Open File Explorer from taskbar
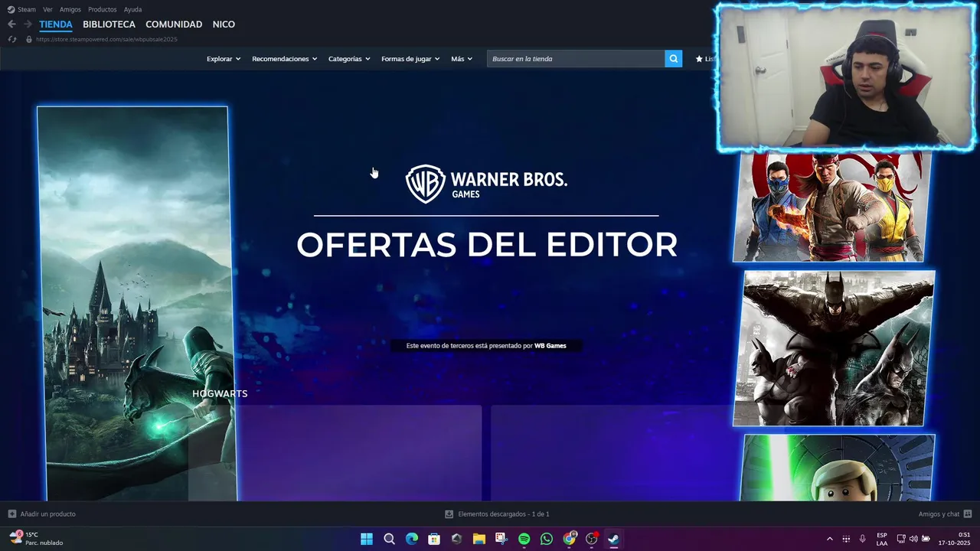Screen dimensions: 980x551 tap(479, 539)
